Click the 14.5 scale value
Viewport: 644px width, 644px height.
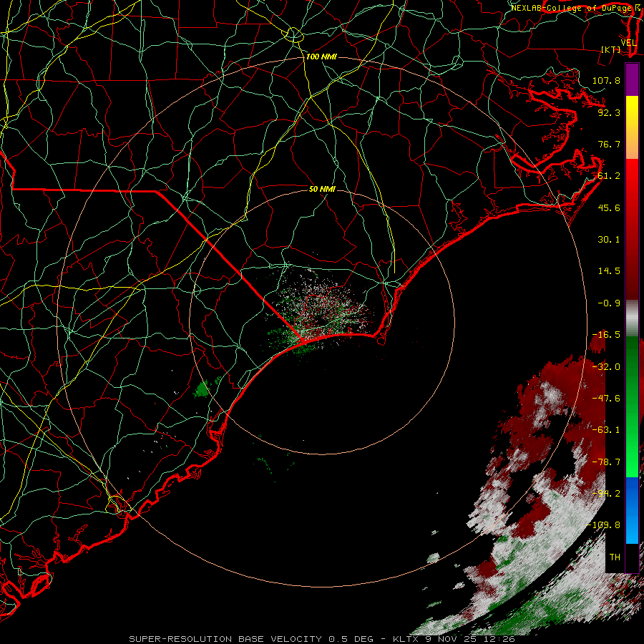pos(609,271)
